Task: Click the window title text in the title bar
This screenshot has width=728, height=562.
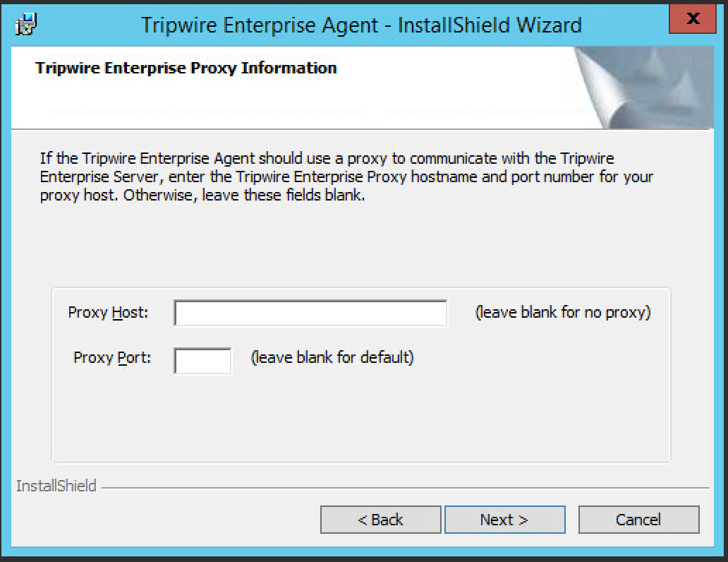Action: pos(361,25)
